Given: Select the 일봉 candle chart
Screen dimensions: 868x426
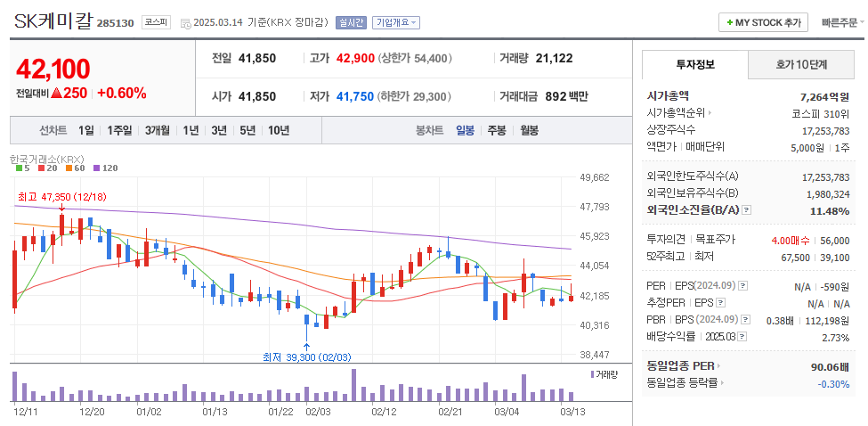Looking at the screenshot, I should click(465, 131).
